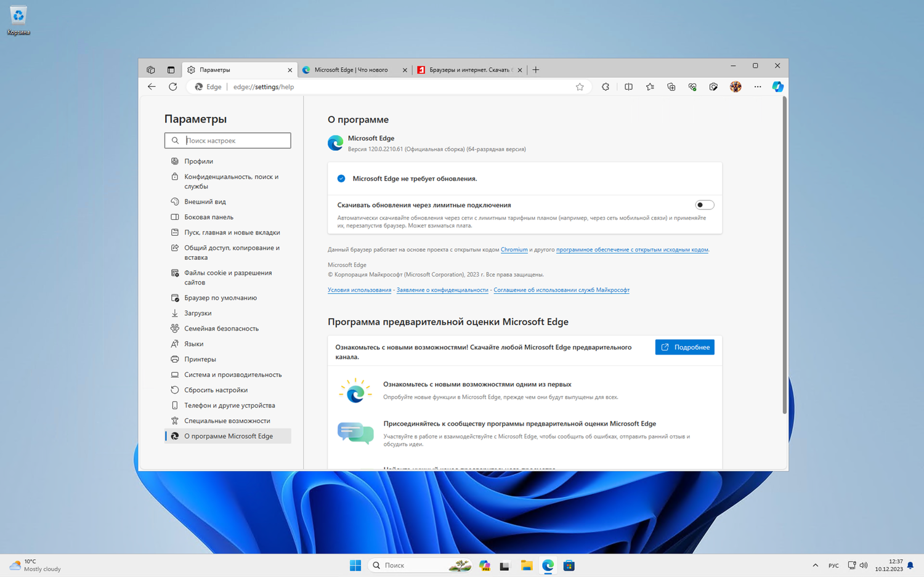Image resolution: width=924 pixels, height=577 pixels.
Task: Open Edge's Settings and more menu
Action: tap(758, 87)
